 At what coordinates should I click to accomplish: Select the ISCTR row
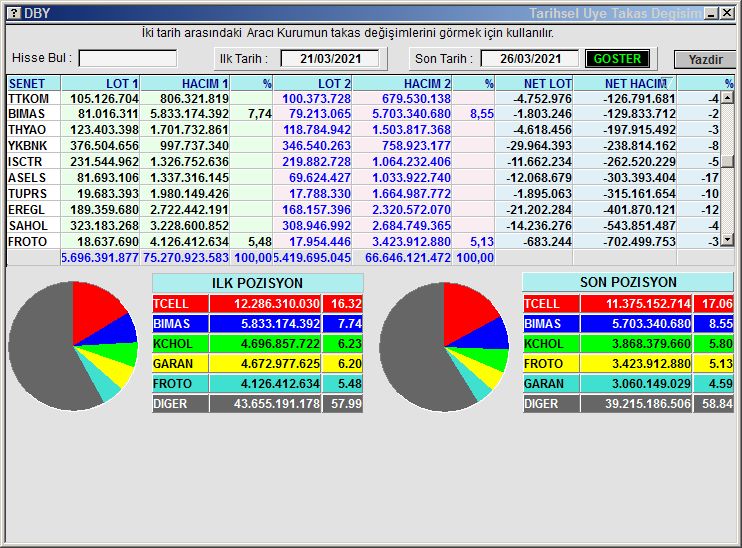tap(363, 162)
